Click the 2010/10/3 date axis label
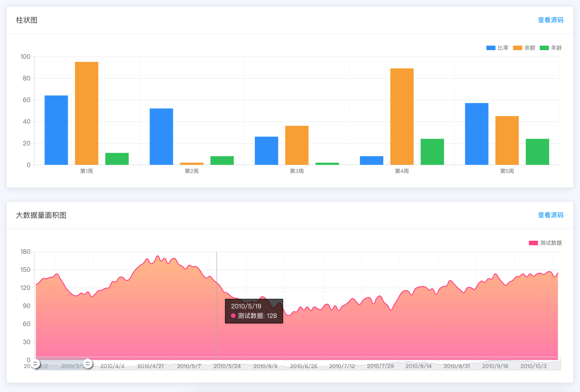580x392 pixels. click(x=533, y=366)
